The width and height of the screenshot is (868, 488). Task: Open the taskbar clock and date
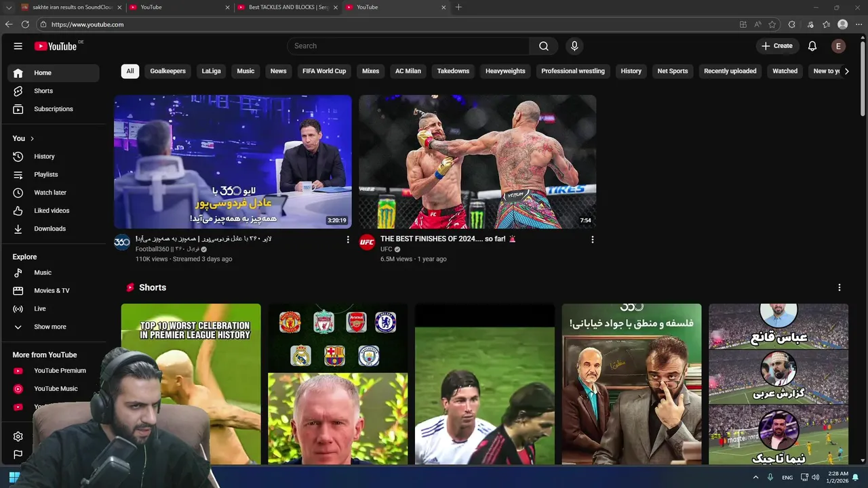[x=838, y=477]
